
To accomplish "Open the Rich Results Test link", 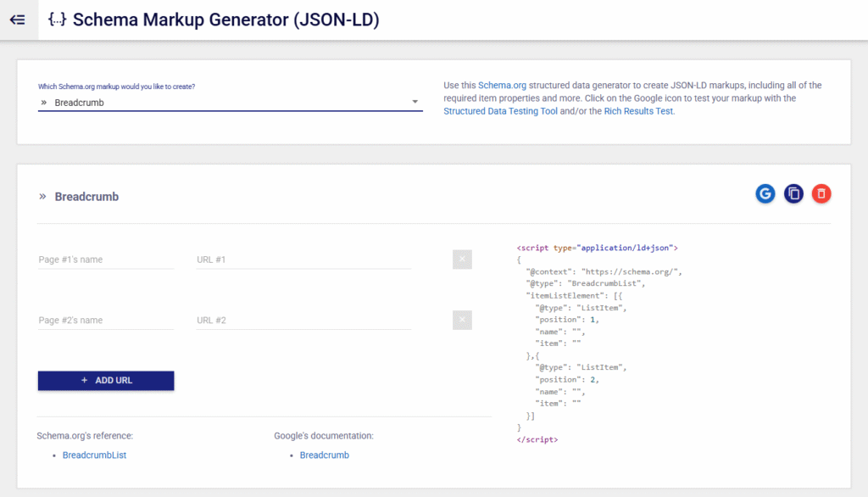I will pos(638,111).
